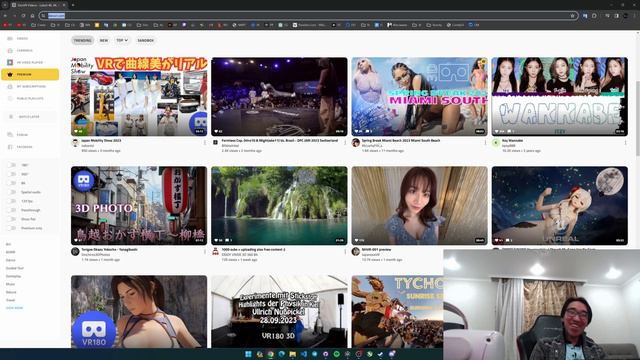Open the Channels sidebar icon
The image size is (640, 360).
pos(10,51)
